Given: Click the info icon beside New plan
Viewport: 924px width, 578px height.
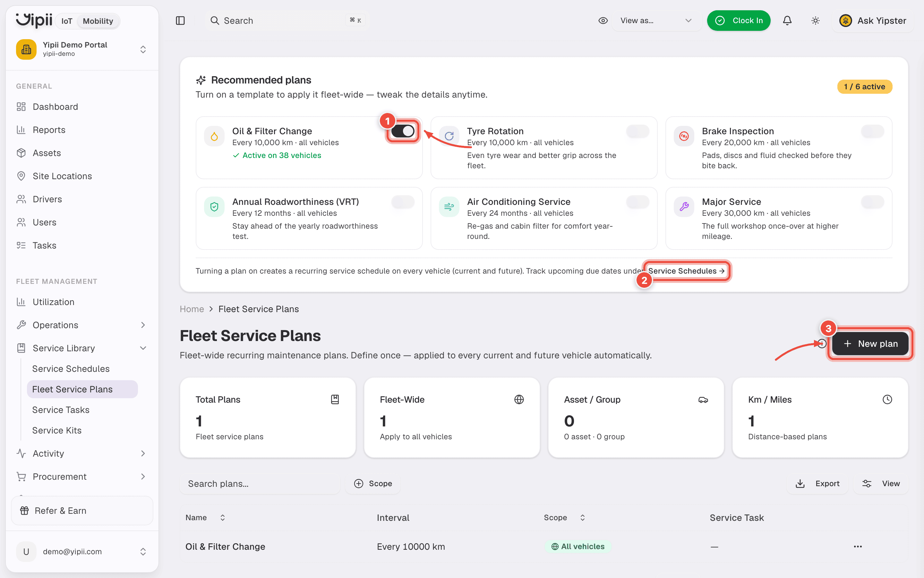Looking at the screenshot, I should pyautogui.click(x=822, y=344).
